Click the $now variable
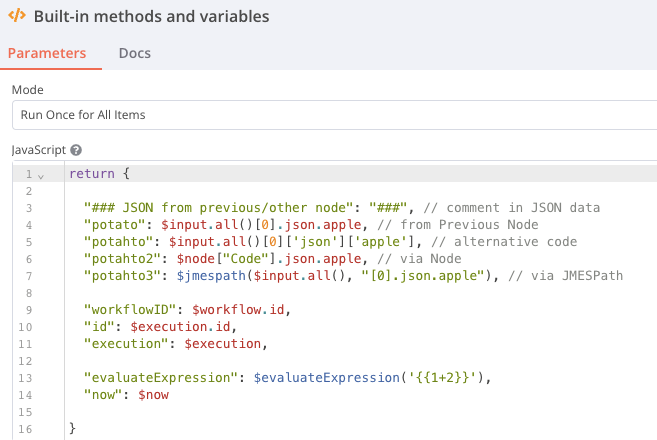This screenshot has height=440, width=657. pos(155,395)
